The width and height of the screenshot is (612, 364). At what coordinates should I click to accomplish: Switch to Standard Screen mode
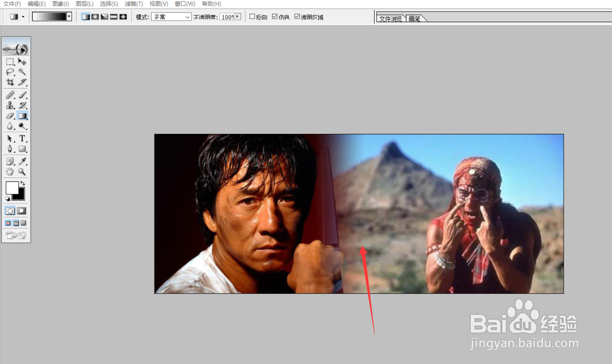[8, 223]
